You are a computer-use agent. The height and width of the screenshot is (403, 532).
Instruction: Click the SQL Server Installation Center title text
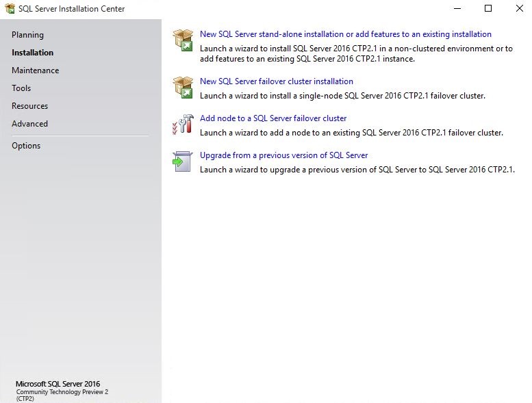(x=72, y=9)
